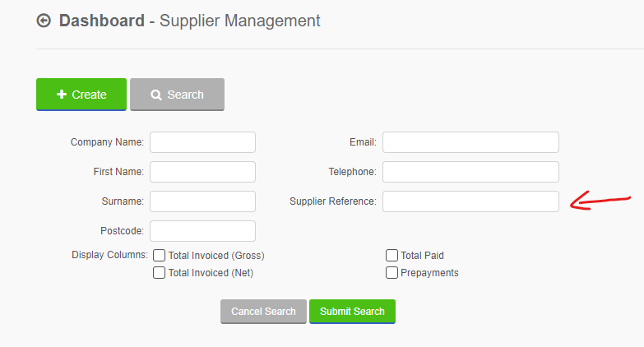Focus the Telephone input field
The height and width of the screenshot is (347, 644).
click(x=470, y=172)
